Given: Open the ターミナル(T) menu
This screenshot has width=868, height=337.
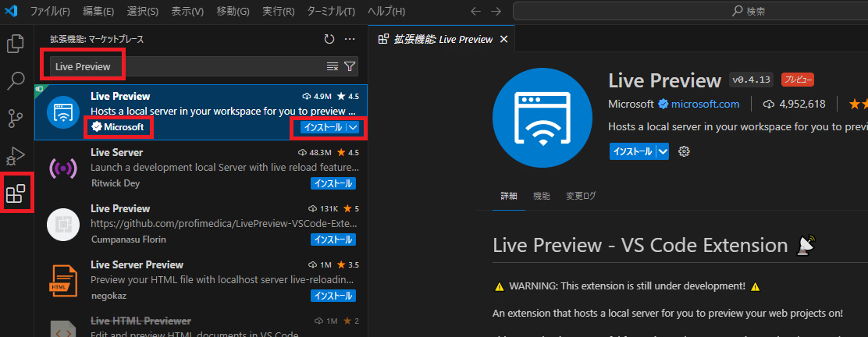Looking at the screenshot, I should (331, 11).
